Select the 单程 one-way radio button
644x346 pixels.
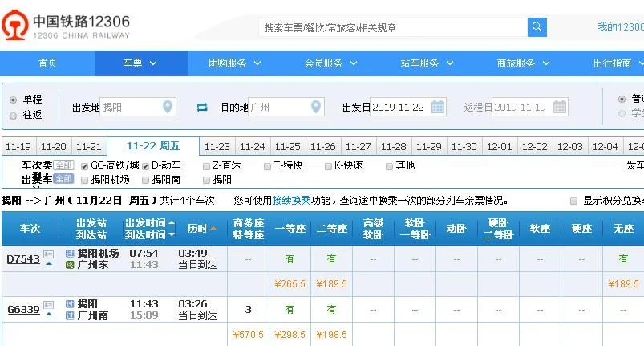pos(13,100)
